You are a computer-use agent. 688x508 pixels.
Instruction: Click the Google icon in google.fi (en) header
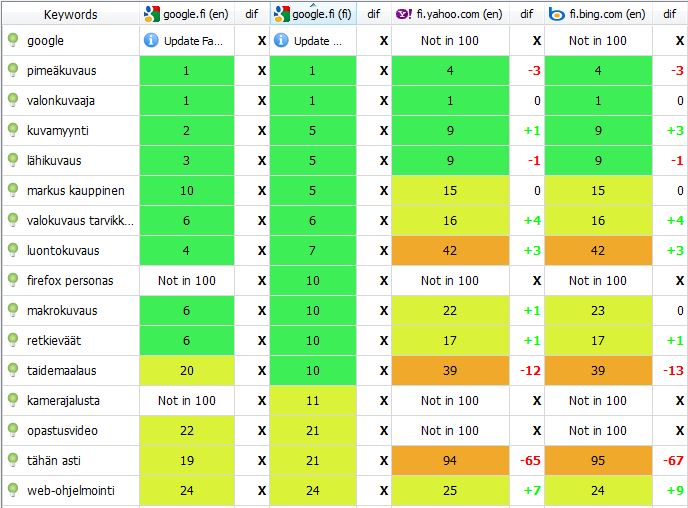click(x=151, y=14)
